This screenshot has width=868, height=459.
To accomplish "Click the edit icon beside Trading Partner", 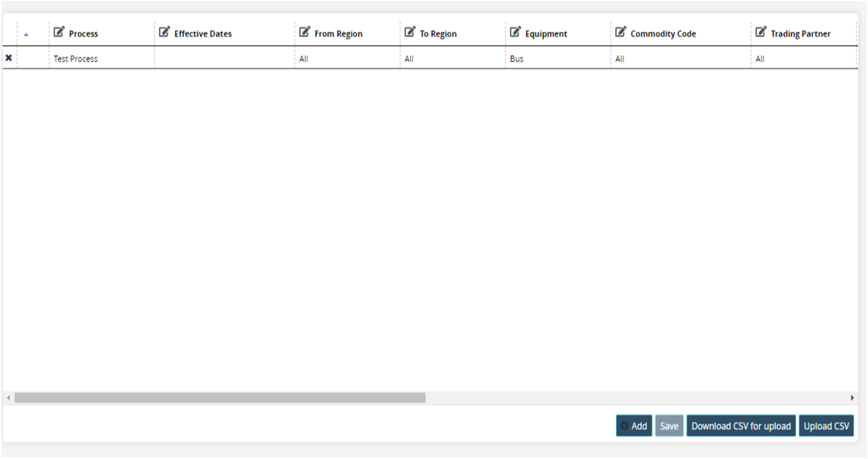I will coord(761,32).
